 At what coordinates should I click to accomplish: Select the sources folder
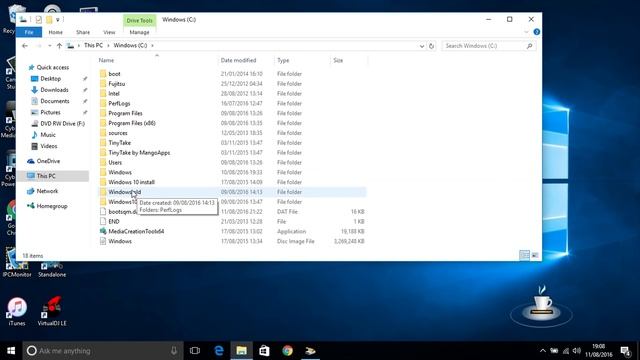point(118,133)
